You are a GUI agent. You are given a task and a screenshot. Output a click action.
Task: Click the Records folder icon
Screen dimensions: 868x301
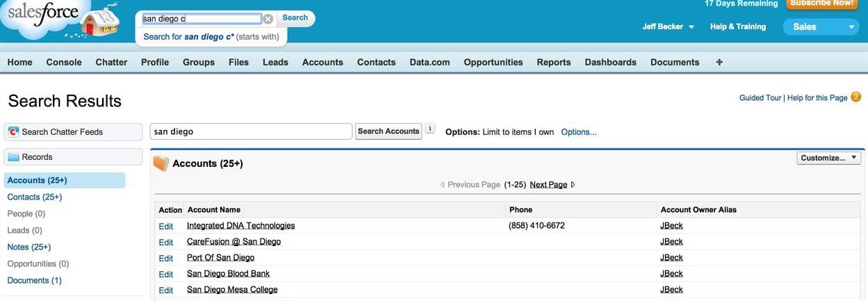[13, 157]
